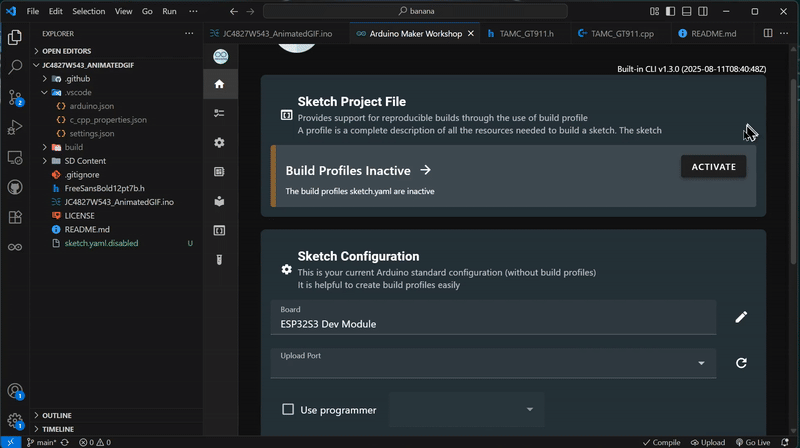
Task: Open Source Control view with badge
Action: (15, 97)
